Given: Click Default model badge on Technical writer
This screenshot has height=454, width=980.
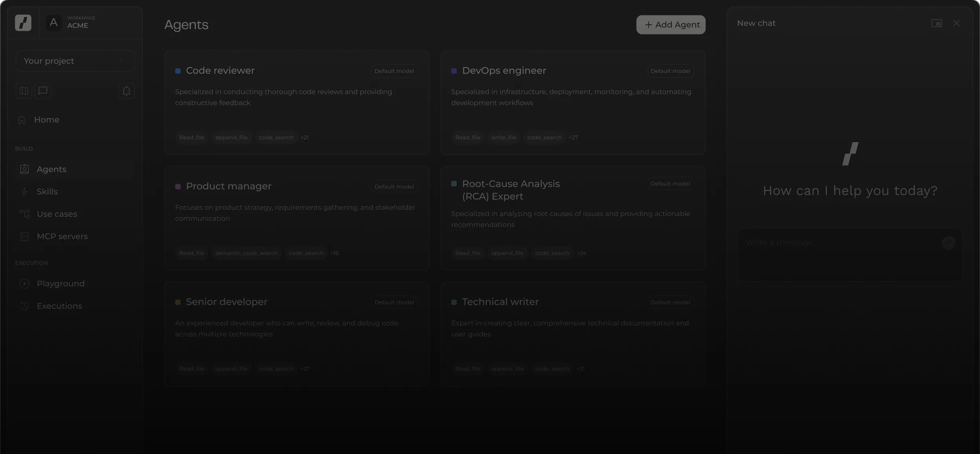Looking at the screenshot, I should click(670, 302).
